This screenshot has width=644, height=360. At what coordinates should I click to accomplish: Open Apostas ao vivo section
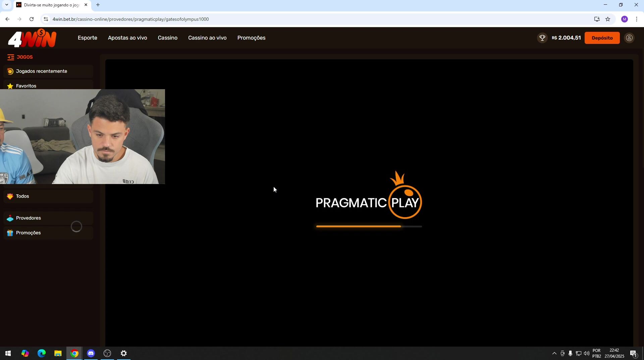pos(127,38)
